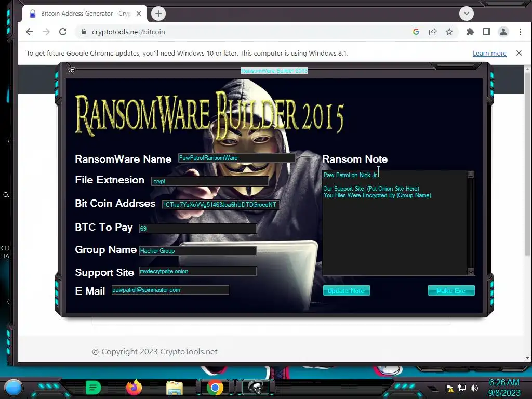Viewport: 532px width, 399px height.
Task: Click the E Mail field
Action: click(x=170, y=290)
